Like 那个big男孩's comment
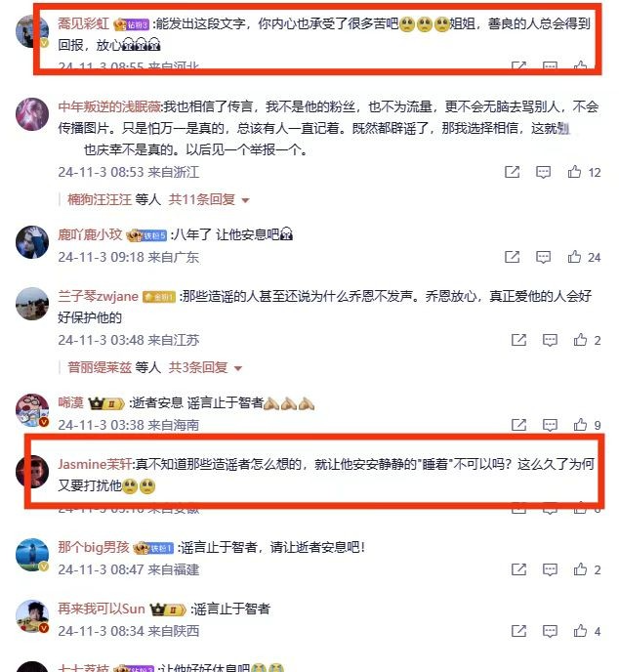Screen dimensions: 619x672 581,569
